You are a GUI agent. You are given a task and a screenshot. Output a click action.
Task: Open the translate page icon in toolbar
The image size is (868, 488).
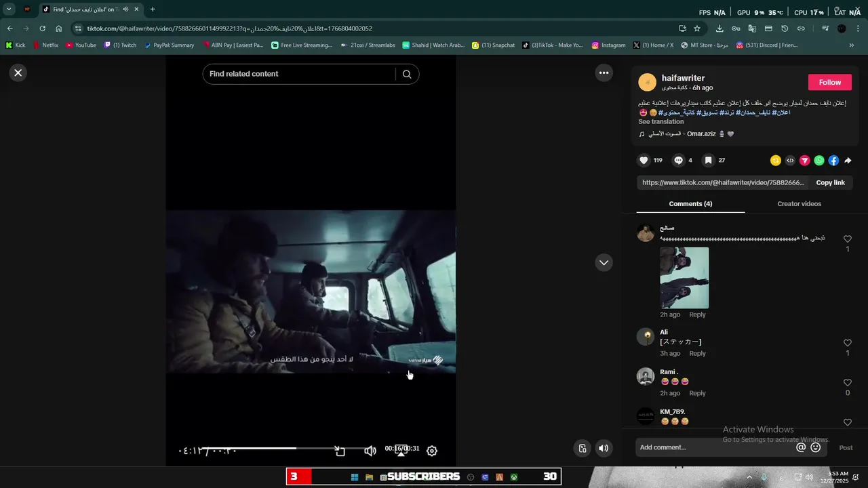(752, 28)
